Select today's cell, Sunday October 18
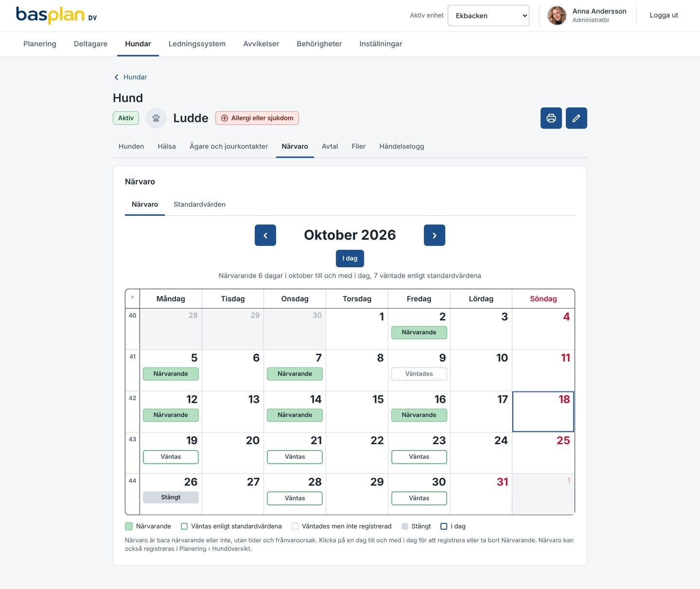 tap(543, 412)
